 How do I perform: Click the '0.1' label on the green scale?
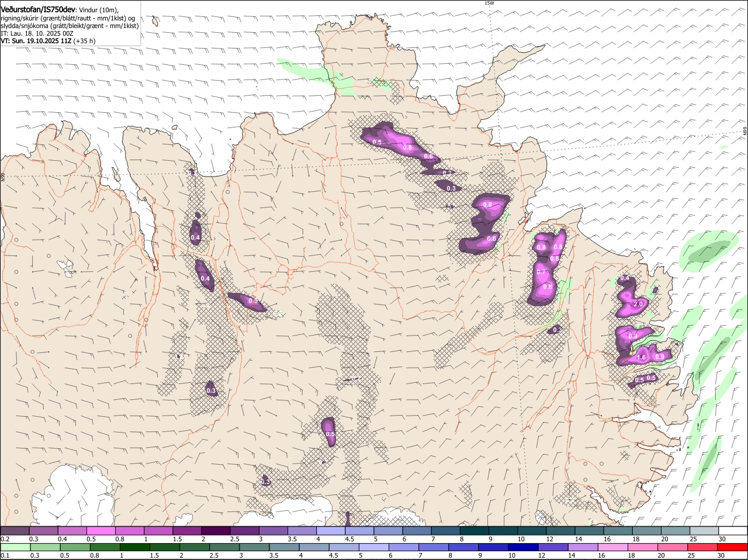pos(5,555)
